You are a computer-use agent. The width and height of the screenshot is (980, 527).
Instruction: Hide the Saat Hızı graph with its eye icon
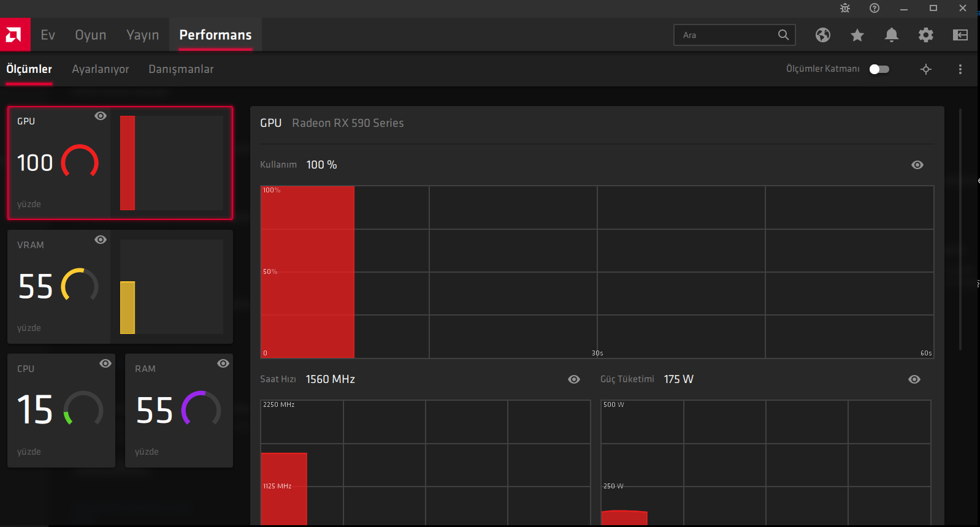coord(574,379)
